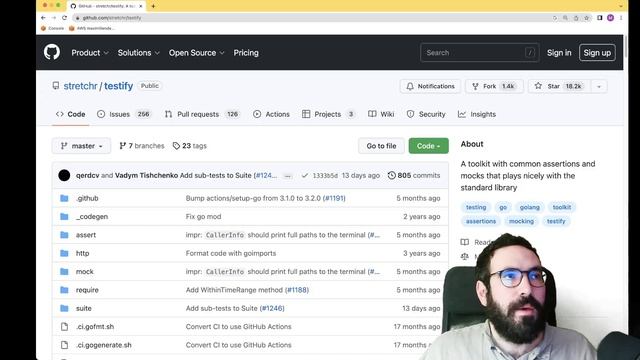Viewport: 640px width, 360px height.
Task: Open the GitHub logo home link
Action: pos(52,52)
